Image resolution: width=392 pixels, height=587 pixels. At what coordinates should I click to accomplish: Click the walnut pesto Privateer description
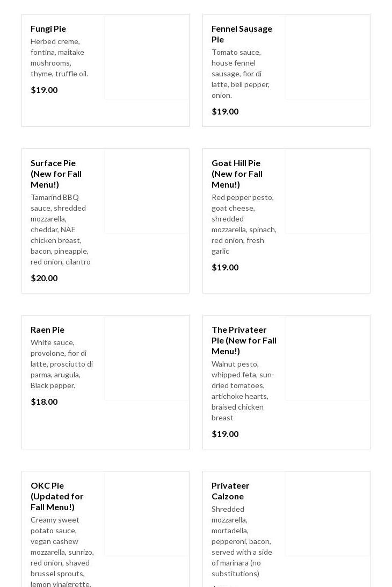(x=243, y=391)
